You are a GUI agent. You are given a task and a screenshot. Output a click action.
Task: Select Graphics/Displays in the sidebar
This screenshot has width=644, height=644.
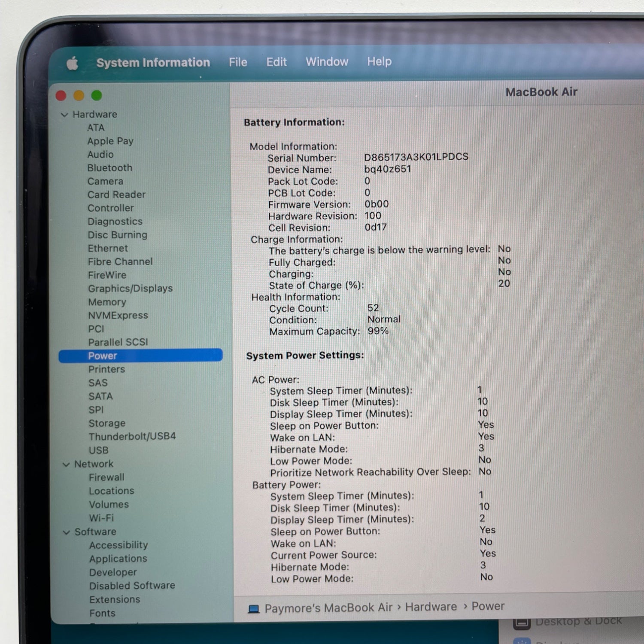click(x=131, y=289)
